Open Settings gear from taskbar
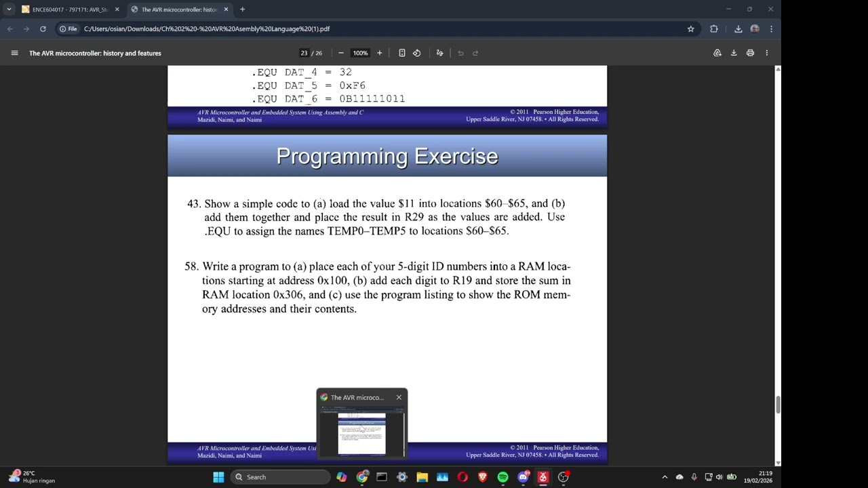The image size is (868, 488). click(402, 477)
